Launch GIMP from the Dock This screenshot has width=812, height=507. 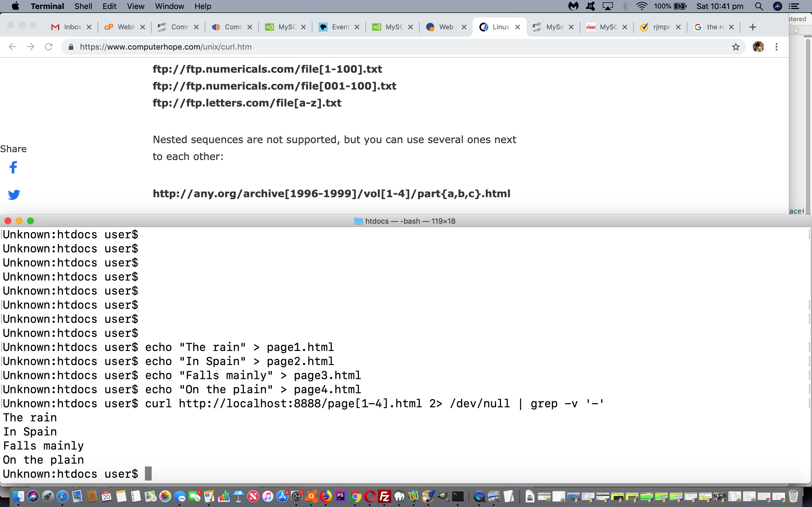click(443, 496)
